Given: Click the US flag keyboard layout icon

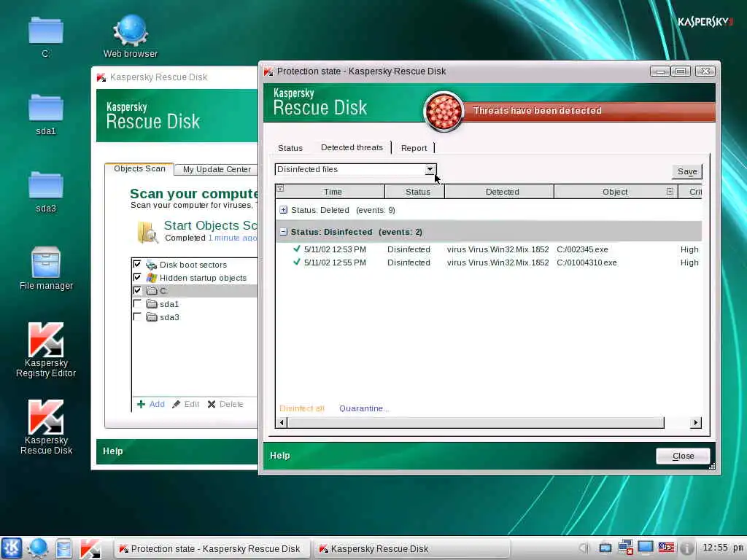Looking at the screenshot, I should click(666, 548).
